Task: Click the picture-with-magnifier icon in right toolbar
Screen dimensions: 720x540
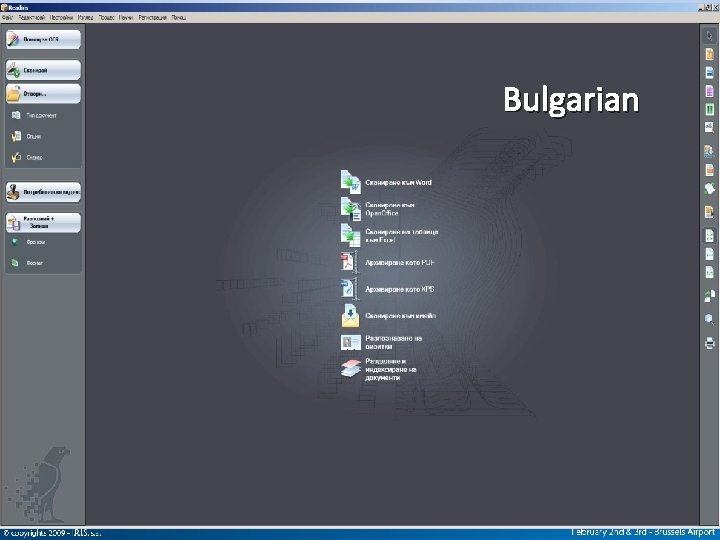Action: (x=709, y=127)
